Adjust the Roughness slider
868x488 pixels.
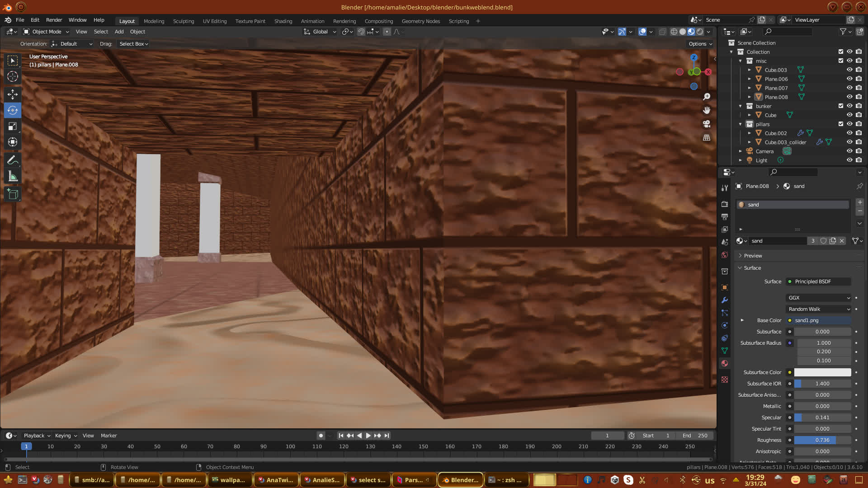tap(822, 440)
